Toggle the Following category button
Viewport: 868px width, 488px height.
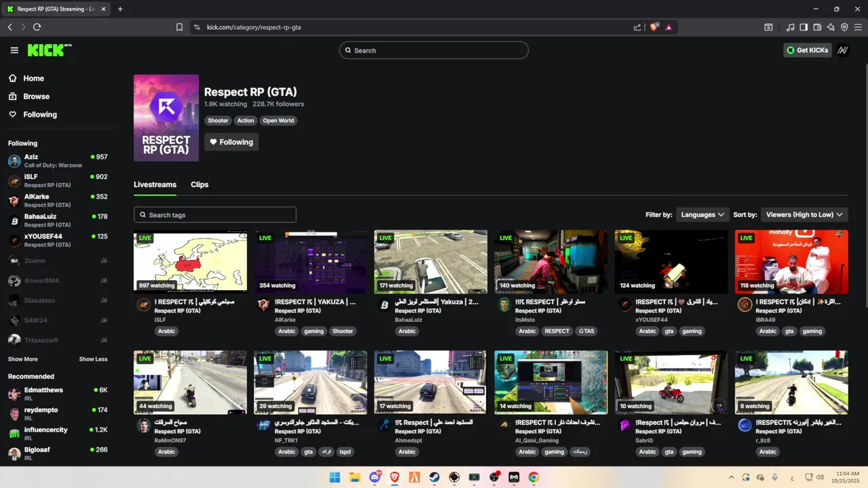pos(231,142)
